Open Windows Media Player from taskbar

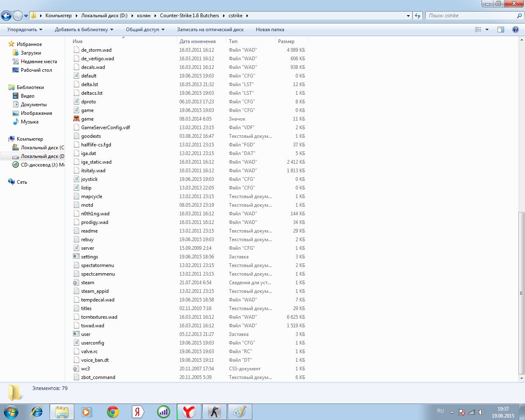[x=87, y=412]
